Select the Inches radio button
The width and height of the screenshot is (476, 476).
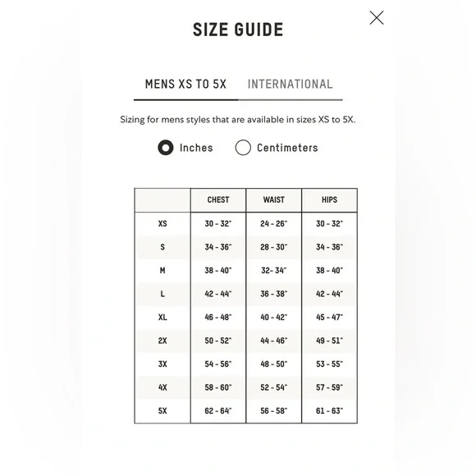coord(166,148)
